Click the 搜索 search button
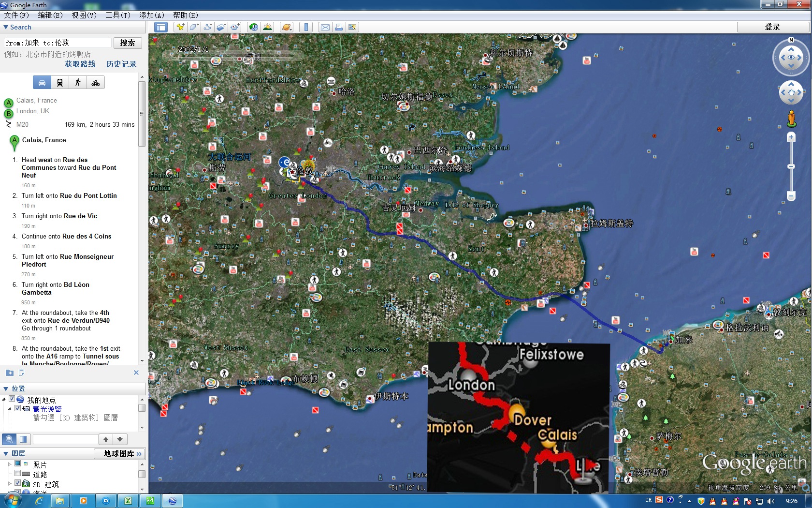This screenshot has height=508, width=812. pyautogui.click(x=128, y=43)
